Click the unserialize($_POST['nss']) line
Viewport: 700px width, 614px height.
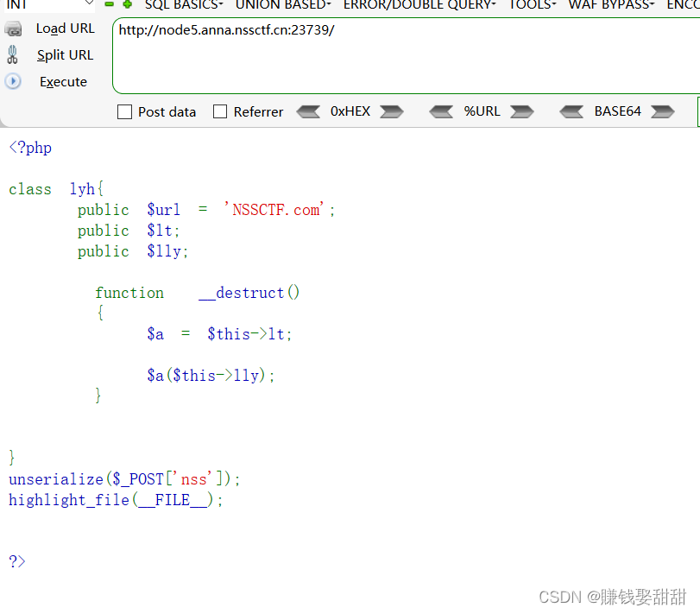click(x=124, y=479)
